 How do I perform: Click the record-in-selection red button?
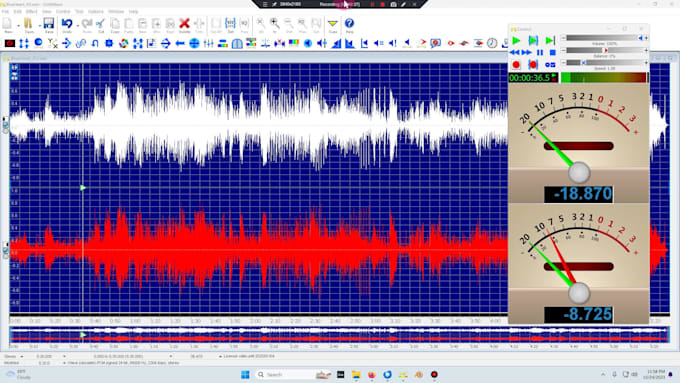pos(533,65)
